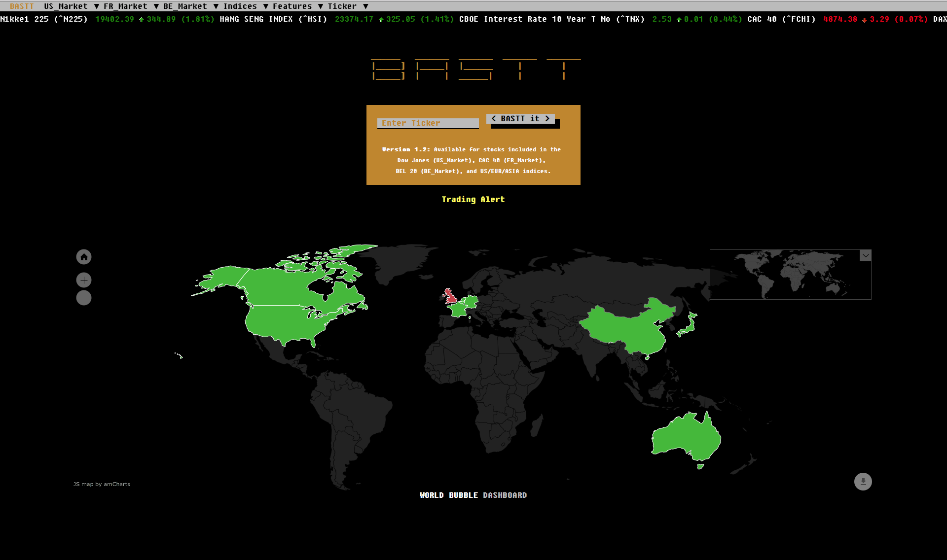This screenshot has height=560, width=947.
Task: Open the BE_Market dropdown menu
Action: [191, 6]
